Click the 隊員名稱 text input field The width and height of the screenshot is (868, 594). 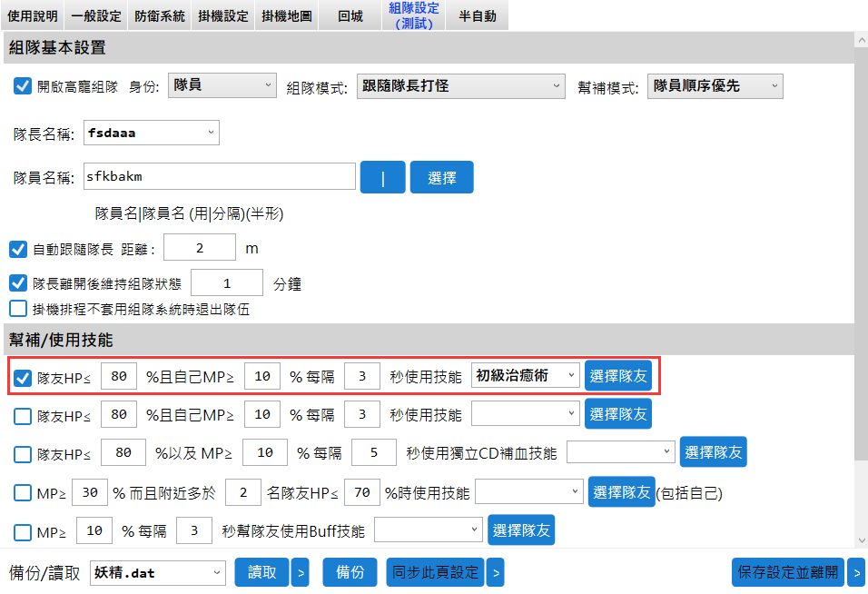pyautogui.click(x=219, y=176)
